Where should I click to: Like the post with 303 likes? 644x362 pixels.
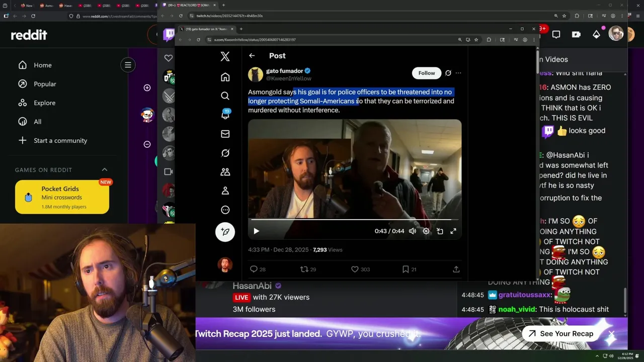tap(360, 269)
